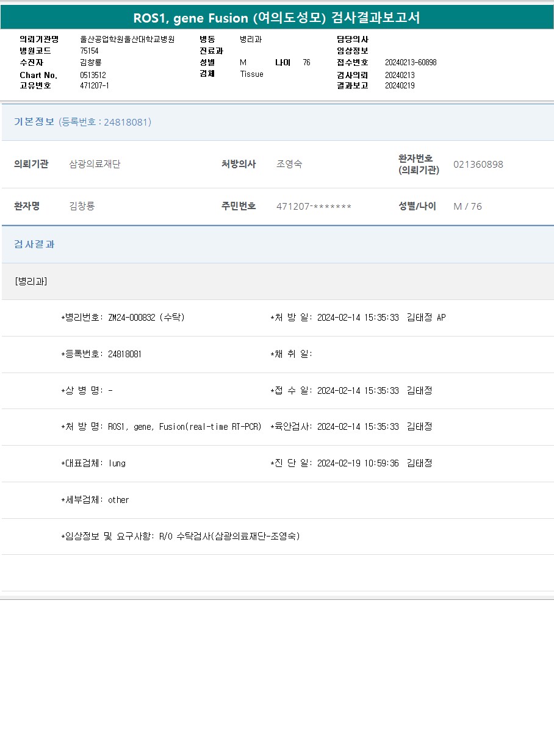Click the 성별/나이 value M / 76
This screenshot has width=554, height=756.
(x=467, y=206)
